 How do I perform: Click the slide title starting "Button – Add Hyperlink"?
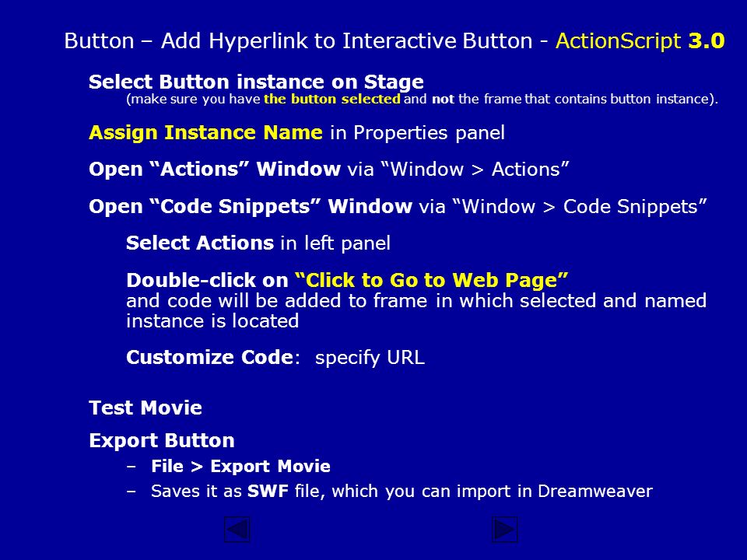pyautogui.click(x=394, y=41)
